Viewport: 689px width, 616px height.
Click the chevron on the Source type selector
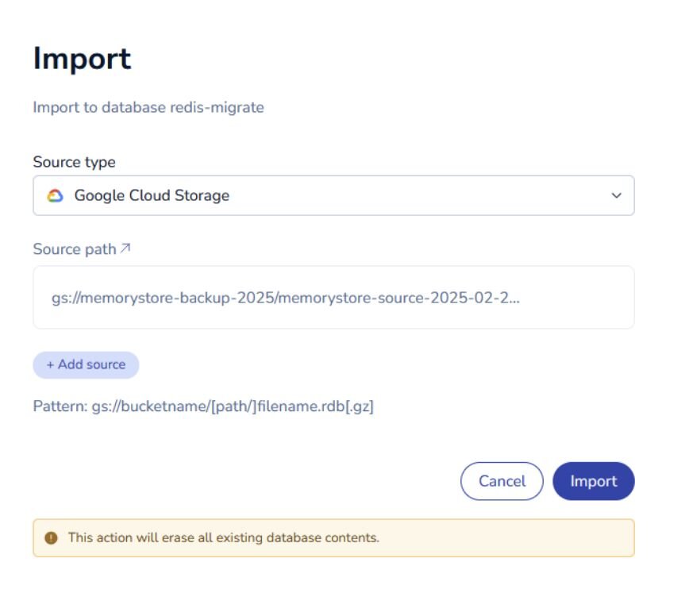coord(616,194)
